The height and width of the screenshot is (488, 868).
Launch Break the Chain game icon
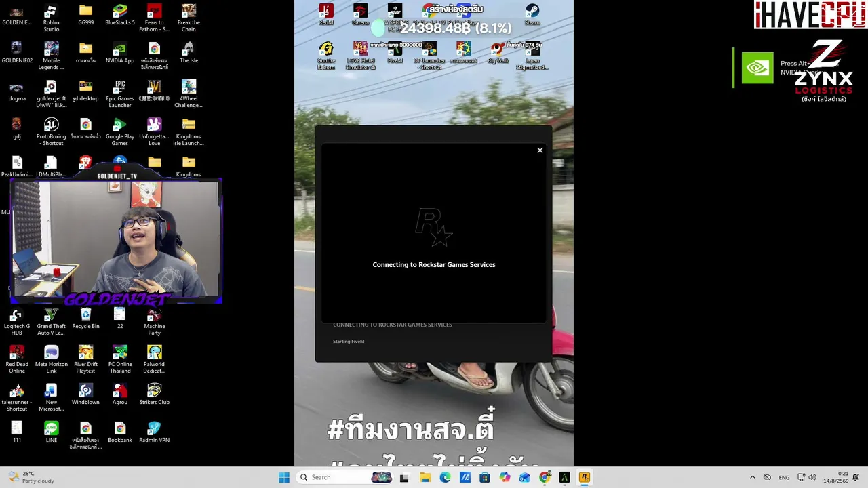tap(189, 18)
